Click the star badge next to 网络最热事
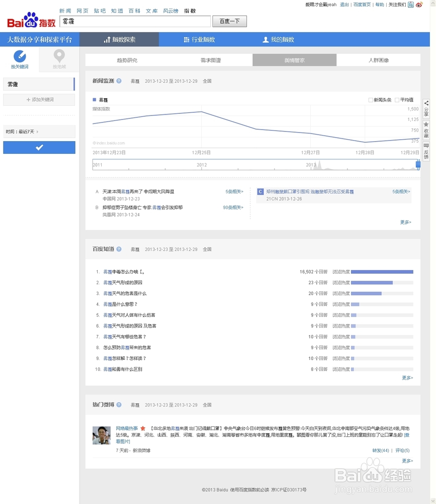 143,428
